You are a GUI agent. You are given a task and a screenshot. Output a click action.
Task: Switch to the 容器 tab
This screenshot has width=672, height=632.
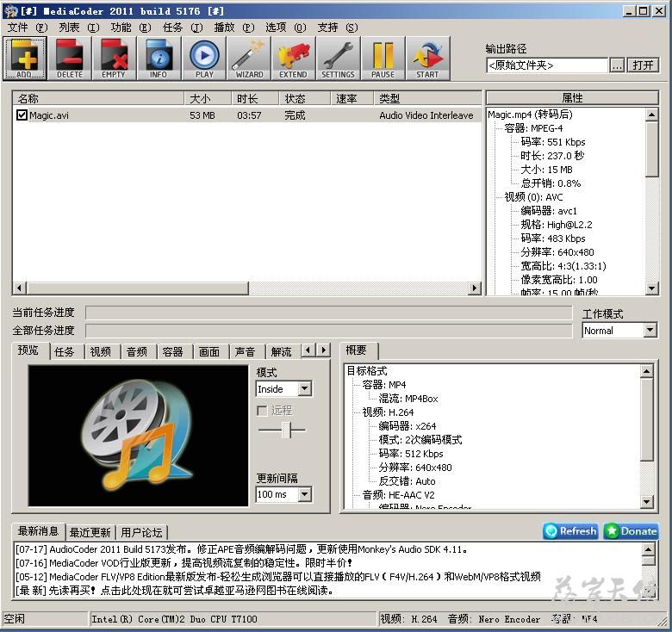click(173, 351)
